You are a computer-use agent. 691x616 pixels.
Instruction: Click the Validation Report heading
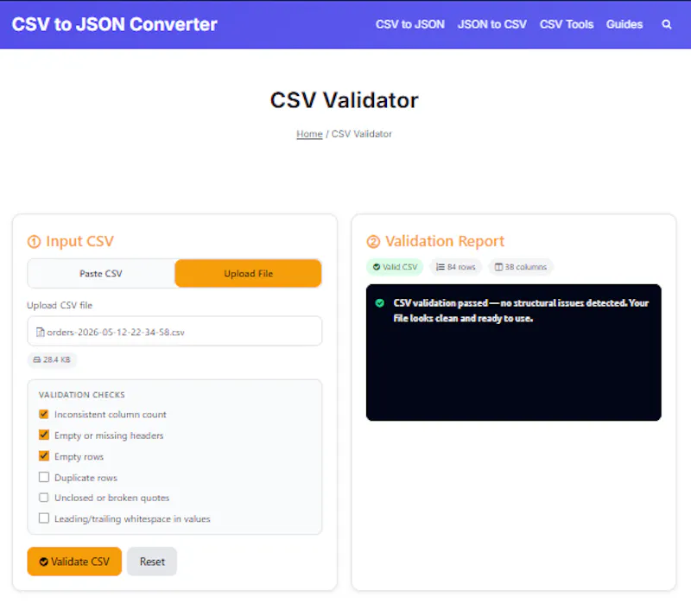[x=435, y=241]
